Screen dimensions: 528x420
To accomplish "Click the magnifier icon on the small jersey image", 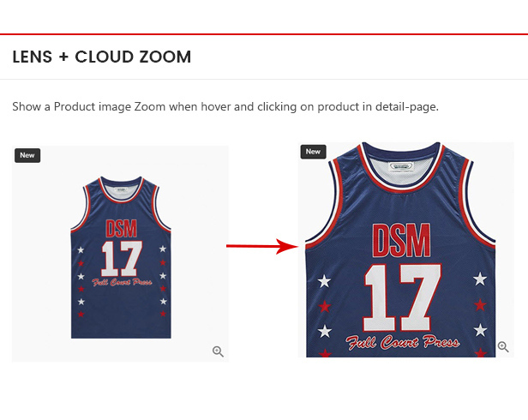I will point(218,351).
